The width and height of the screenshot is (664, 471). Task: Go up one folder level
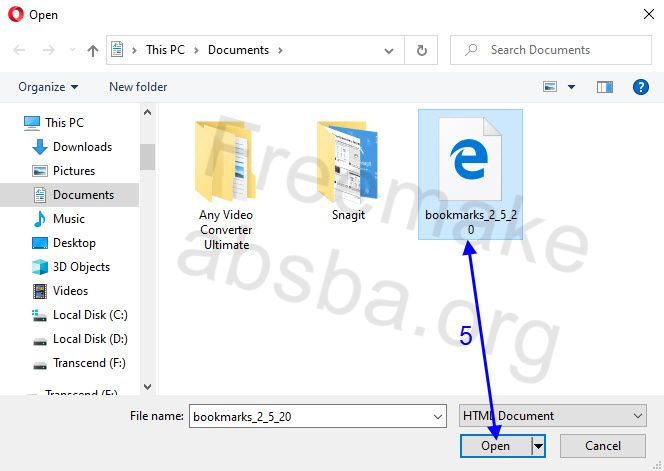pos(93,50)
